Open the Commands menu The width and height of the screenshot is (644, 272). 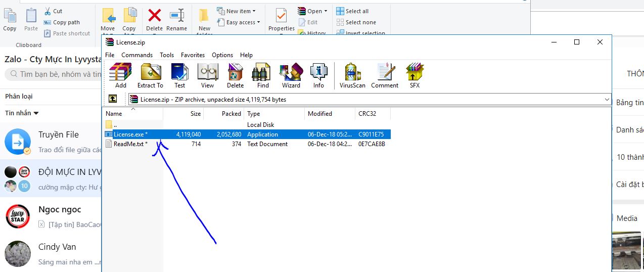(x=136, y=55)
